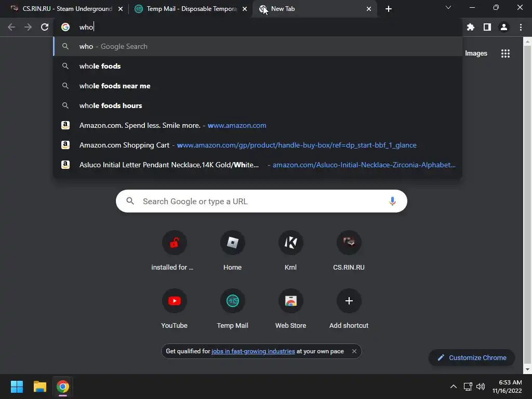Image resolution: width=532 pixels, height=399 pixels.
Task: Open the CS.RIN.RU shortcut tile
Action: click(x=349, y=250)
